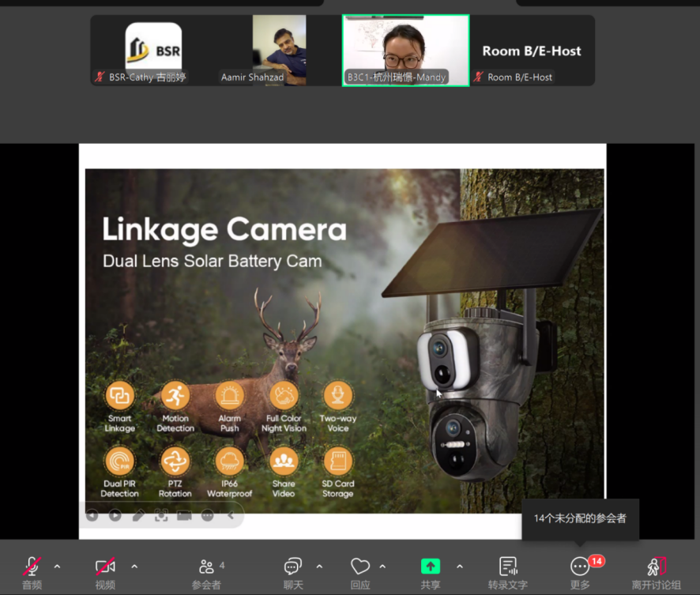Viewport: 700px width, 595px height.
Task: Click the large "Room B/E-Host" heading text
Action: (532, 51)
